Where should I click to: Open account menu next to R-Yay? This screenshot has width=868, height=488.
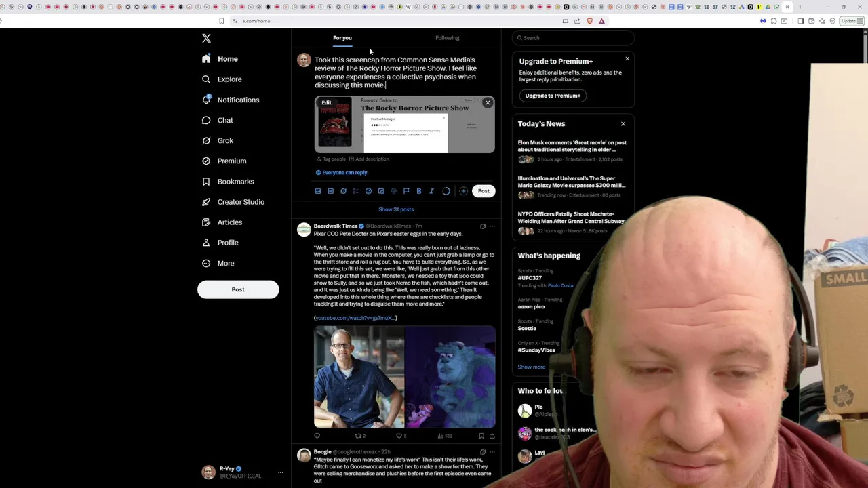[x=280, y=472]
